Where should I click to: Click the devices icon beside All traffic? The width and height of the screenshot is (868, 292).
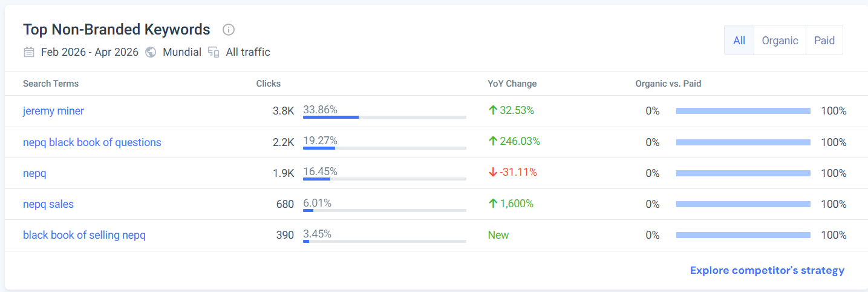point(214,52)
